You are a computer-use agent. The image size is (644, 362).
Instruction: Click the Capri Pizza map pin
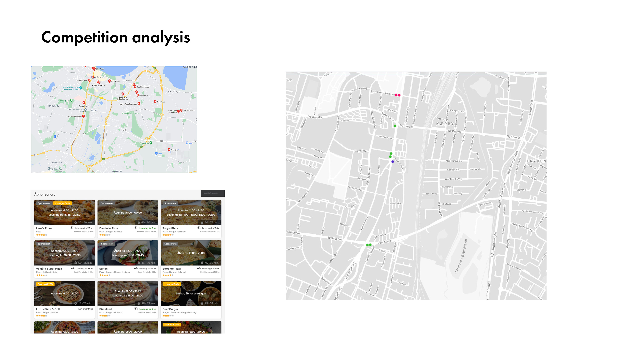click(155, 102)
